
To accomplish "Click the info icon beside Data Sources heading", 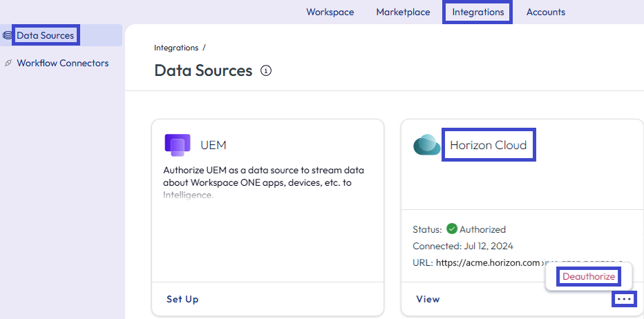I will (x=266, y=71).
